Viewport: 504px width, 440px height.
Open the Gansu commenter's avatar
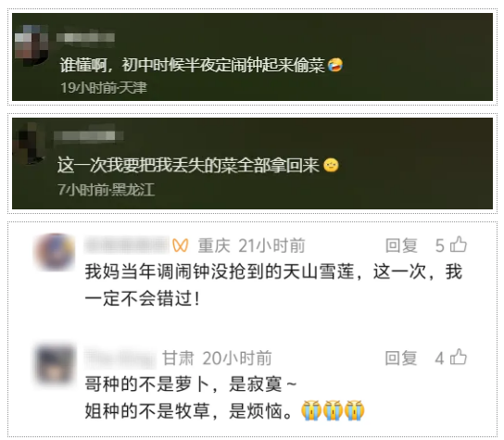click(55, 364)
